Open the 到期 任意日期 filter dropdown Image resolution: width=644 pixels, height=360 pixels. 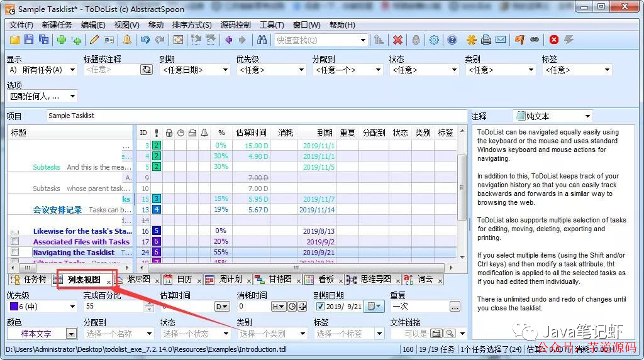click(225, 70)
